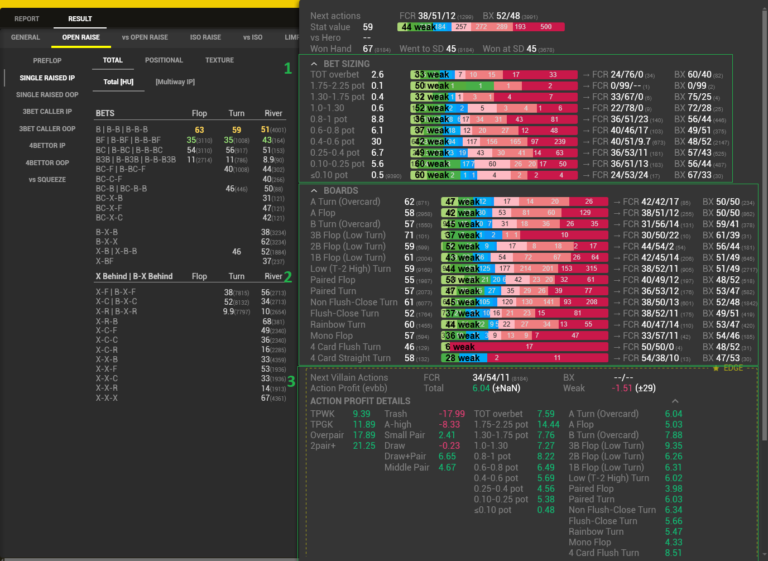768x561 pixels.
Task: Select the ISO RAISE tab
Action: tap(204, 37)
